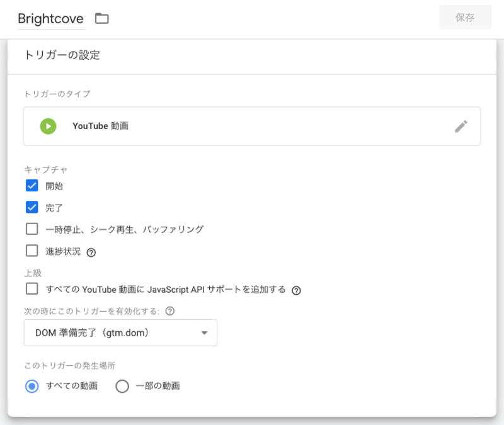Click the キャプチャ section label
504x425 pixels.
pos(45,169)
